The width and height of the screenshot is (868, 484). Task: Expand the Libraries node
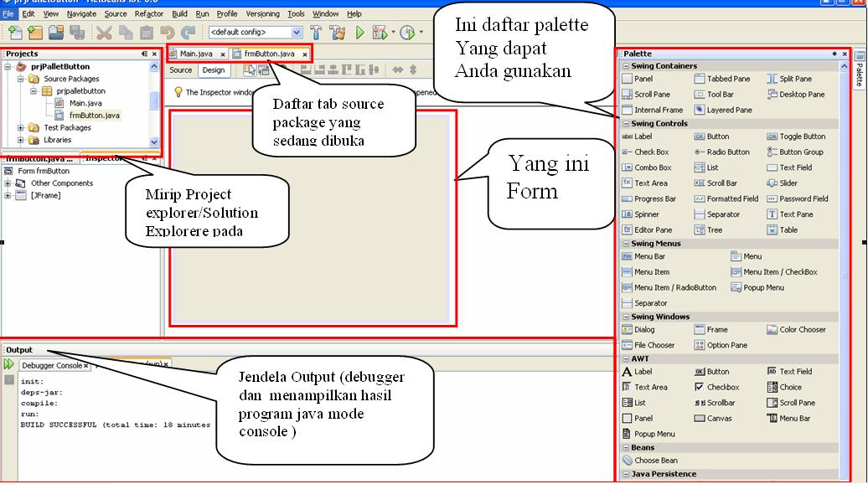coord(20,140)
